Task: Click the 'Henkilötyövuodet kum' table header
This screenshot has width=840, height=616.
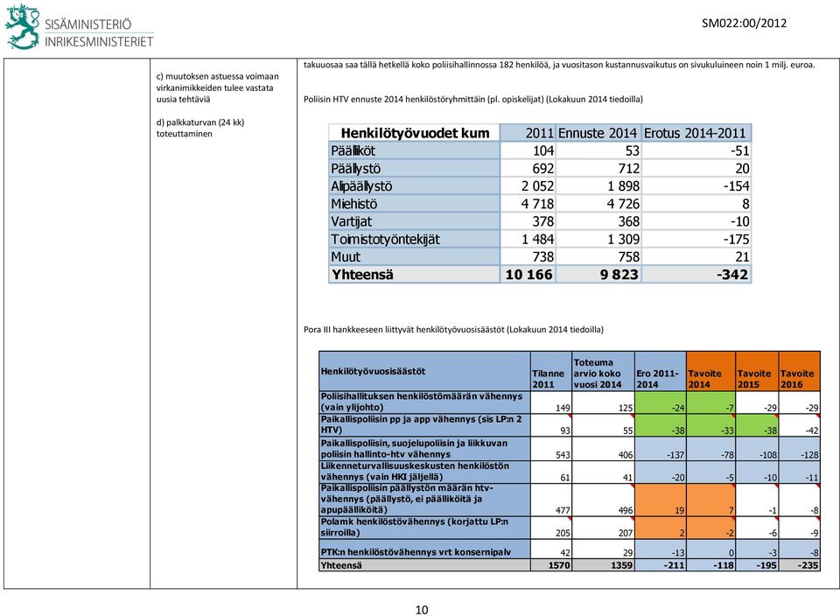Action: pos(415,133)
